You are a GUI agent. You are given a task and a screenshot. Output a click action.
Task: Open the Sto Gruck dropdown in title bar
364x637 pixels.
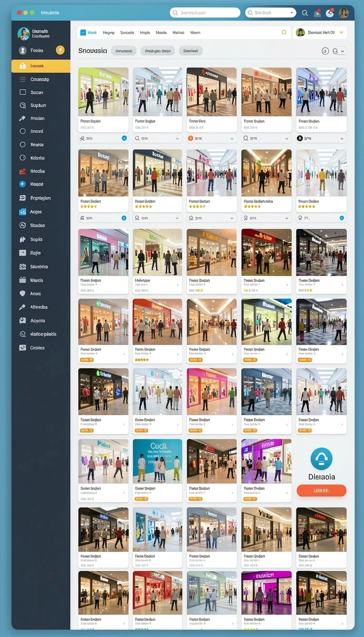[271, 13]
